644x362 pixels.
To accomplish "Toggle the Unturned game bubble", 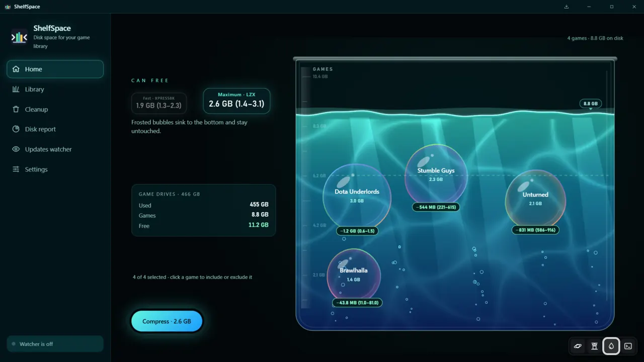I will coord(535,199).
